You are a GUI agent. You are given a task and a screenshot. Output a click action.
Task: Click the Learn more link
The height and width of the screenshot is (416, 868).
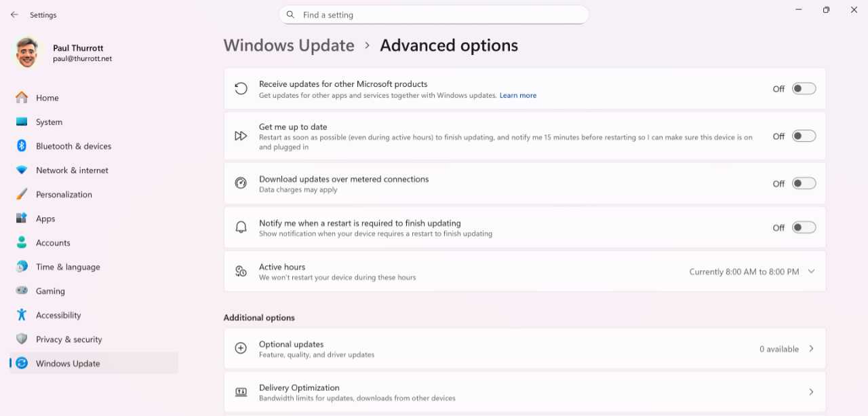click(518, 96)
